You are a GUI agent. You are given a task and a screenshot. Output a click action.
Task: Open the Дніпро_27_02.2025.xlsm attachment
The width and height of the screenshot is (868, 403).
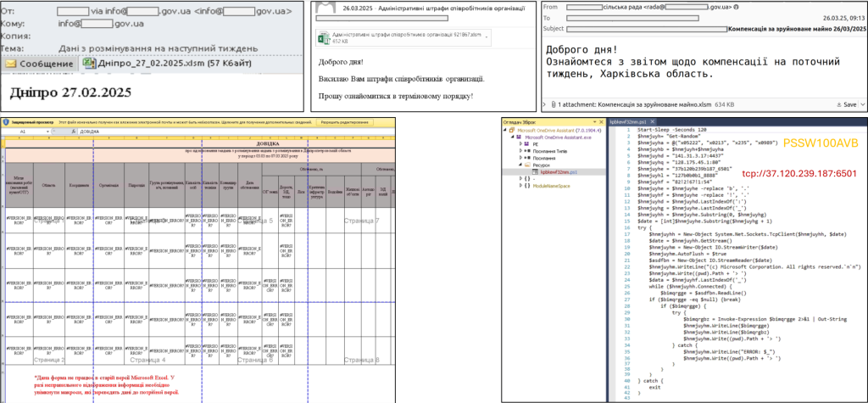click(166, 64)
